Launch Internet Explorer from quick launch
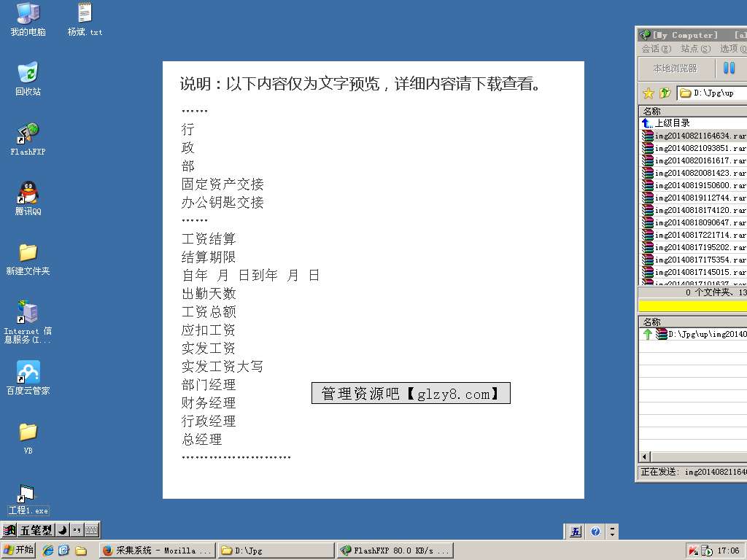The width and height of the screenshot is (747, 560). point(48,551)
